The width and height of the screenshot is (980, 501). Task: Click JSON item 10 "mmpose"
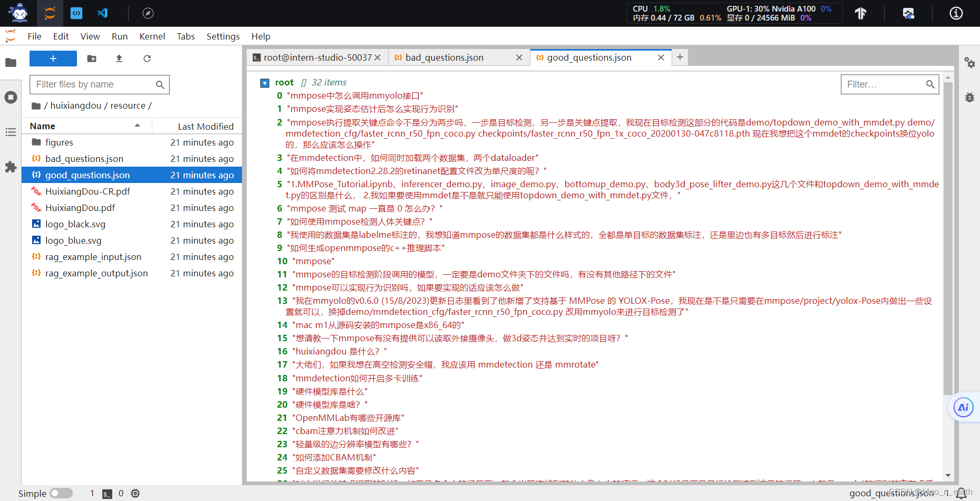pyautogui.click(x=313, y=261)
